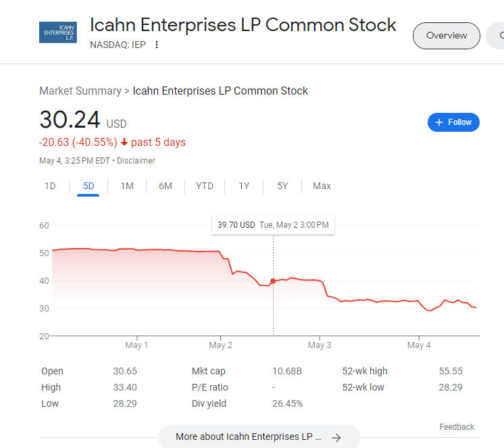Viewport: 504px width, 448px height.
Task: Open More about Icahn Enterprises LP
Action: [259, 437]
